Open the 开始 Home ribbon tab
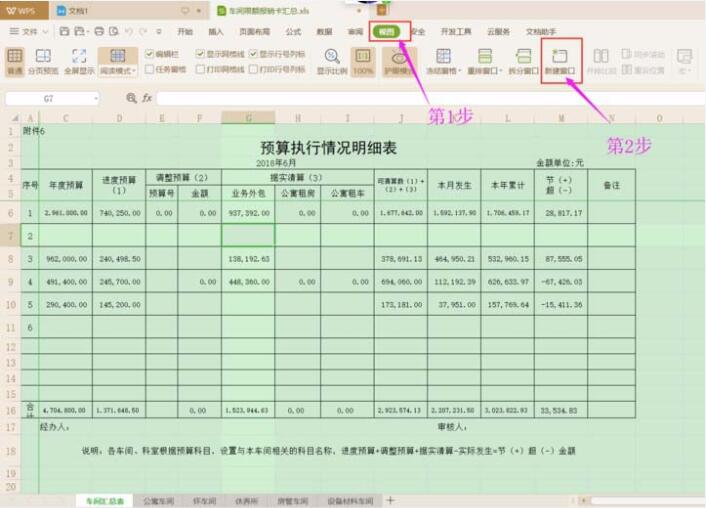The width and height of the screenshot is (706, 508). click(x=185, y=32)
